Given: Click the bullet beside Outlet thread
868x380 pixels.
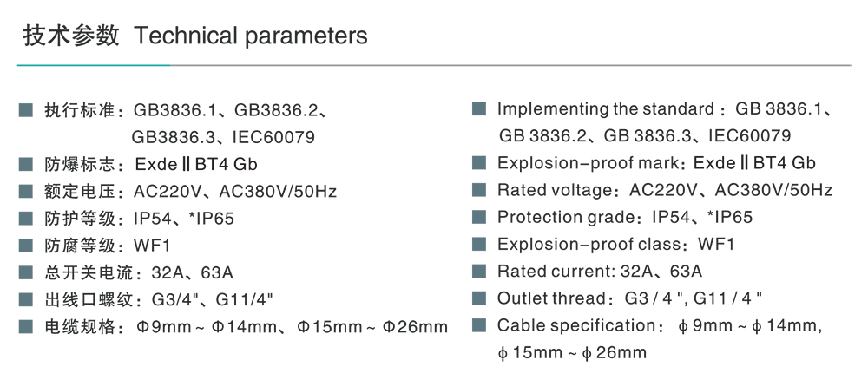Looking at the screenshot, I should pyautogui.click(x=478, y=298).
